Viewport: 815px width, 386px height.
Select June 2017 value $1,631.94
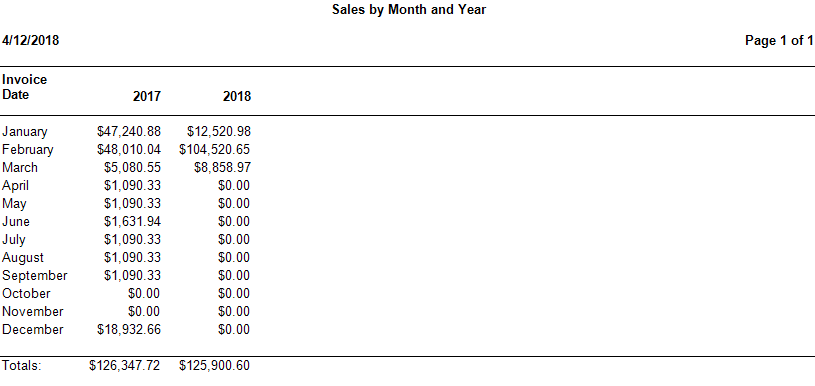[133, 222]
